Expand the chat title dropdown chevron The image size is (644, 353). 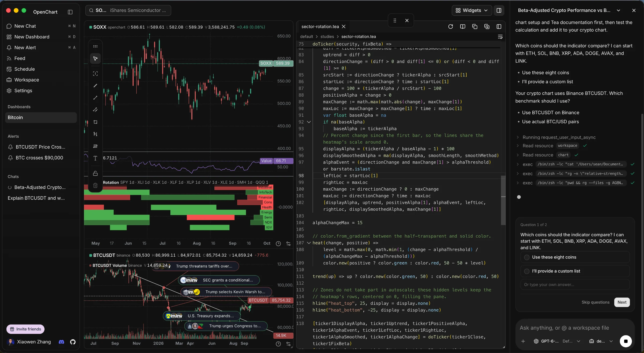click(619, 10)
